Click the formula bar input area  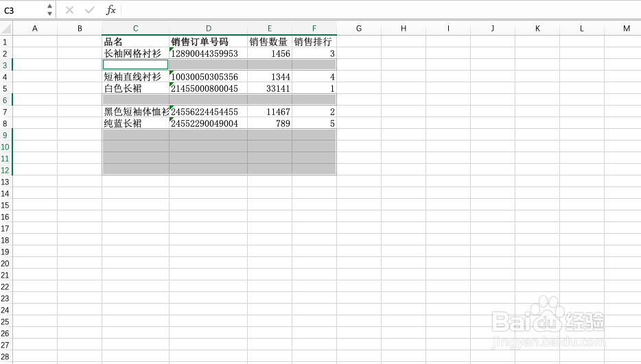(380, 10)
